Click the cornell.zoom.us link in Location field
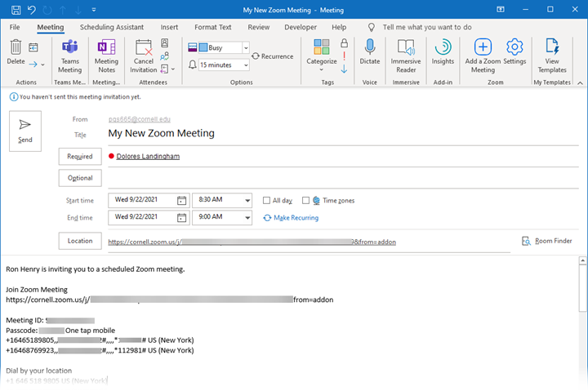This screenshot has height=391, width=588. (x=252, y=242)
